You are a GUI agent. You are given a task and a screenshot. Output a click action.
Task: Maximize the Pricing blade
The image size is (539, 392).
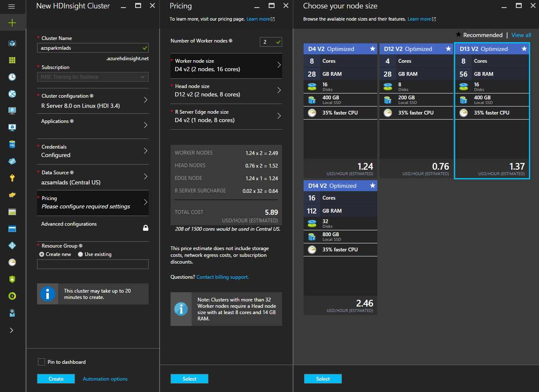[272, 5]
